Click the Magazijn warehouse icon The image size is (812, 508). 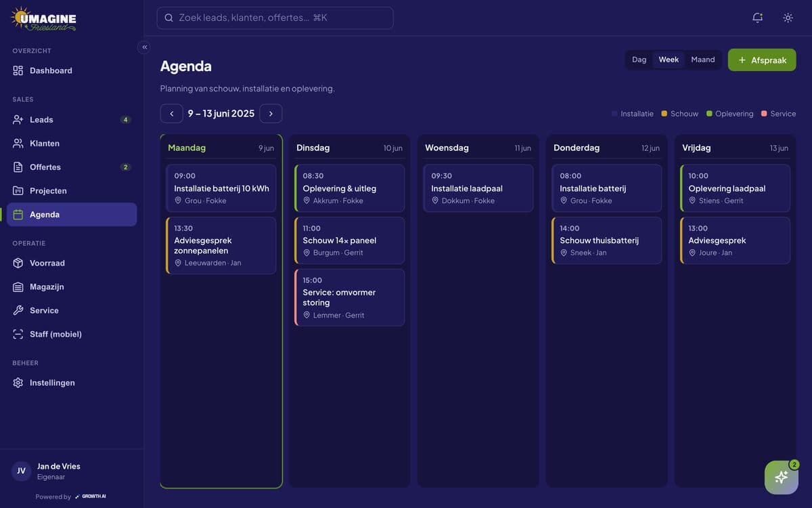(x=18, y=287)
